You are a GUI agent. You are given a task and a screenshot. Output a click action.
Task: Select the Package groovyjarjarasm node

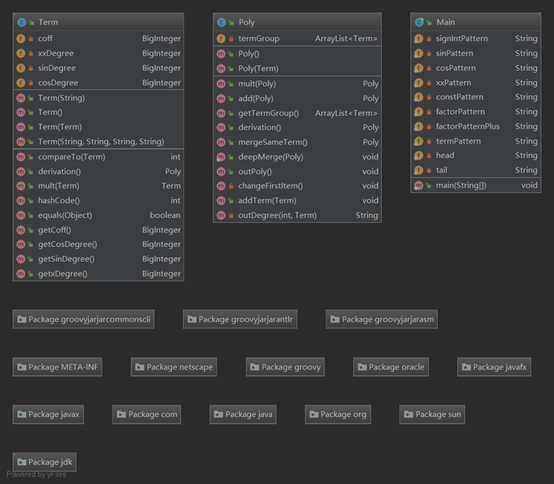pos(382,319)
